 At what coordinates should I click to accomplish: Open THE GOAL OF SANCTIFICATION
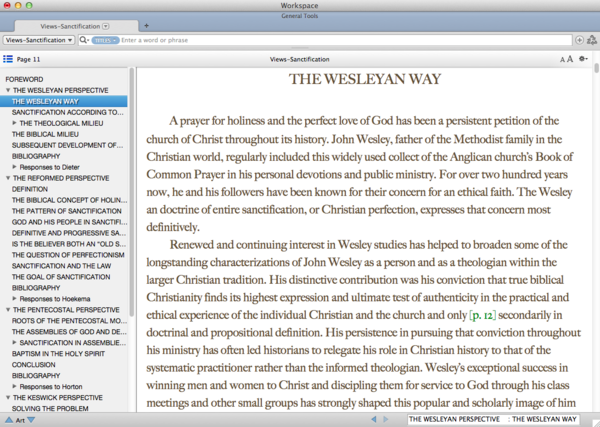(x=61, y=277)
